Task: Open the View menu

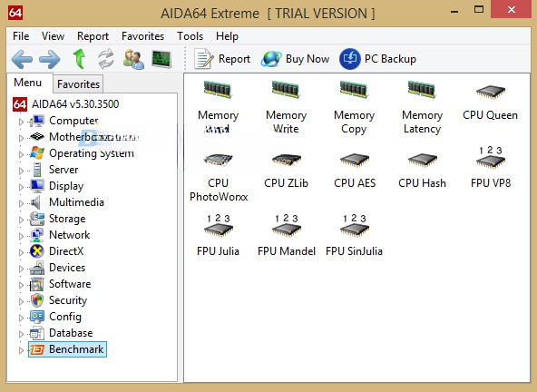Action: pyautogui.click(x=54, y=36)
